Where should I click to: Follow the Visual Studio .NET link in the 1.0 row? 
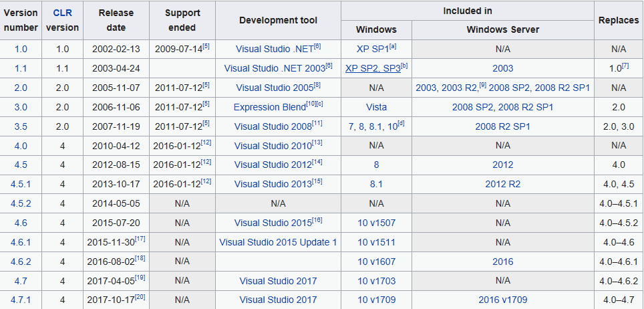[275, 49]
